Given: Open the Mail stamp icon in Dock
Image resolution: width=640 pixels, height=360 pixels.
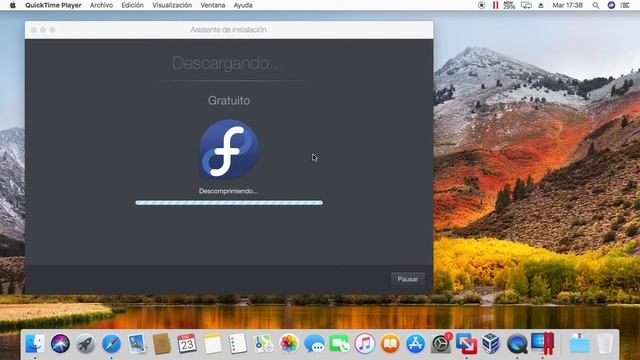Looking at the screenshot, I should coord(136,343).
